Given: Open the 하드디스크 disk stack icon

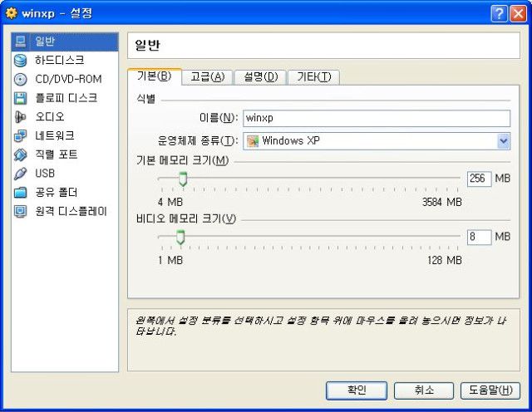Looking at the screenshot, I should coord(20,61).
